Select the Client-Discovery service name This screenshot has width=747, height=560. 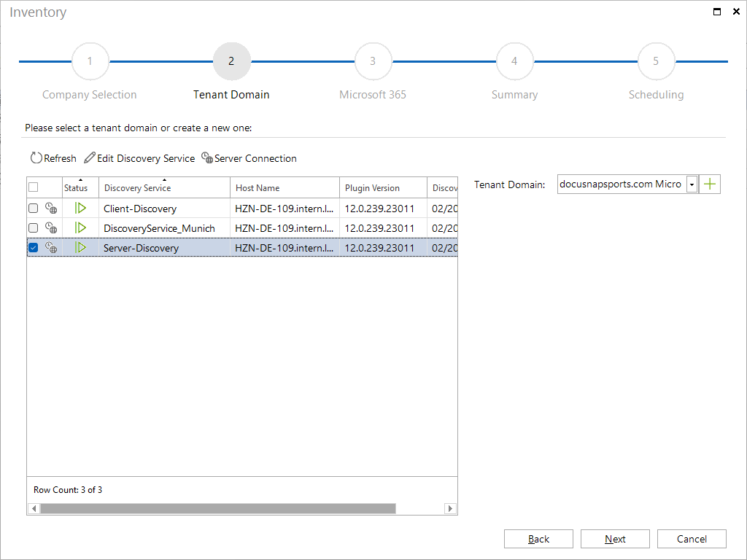[x=140, y=209]
